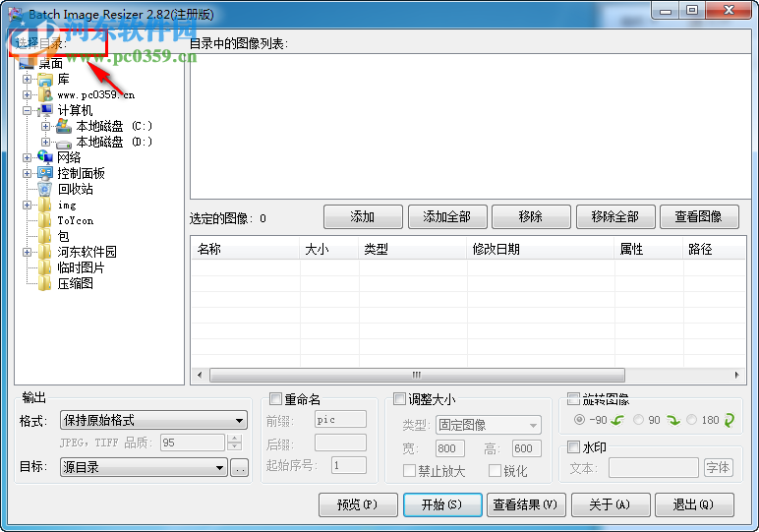Click the 180 rotate arrow icon
The width and height of the screenshot is (759, 532).
tap(729, 420)
